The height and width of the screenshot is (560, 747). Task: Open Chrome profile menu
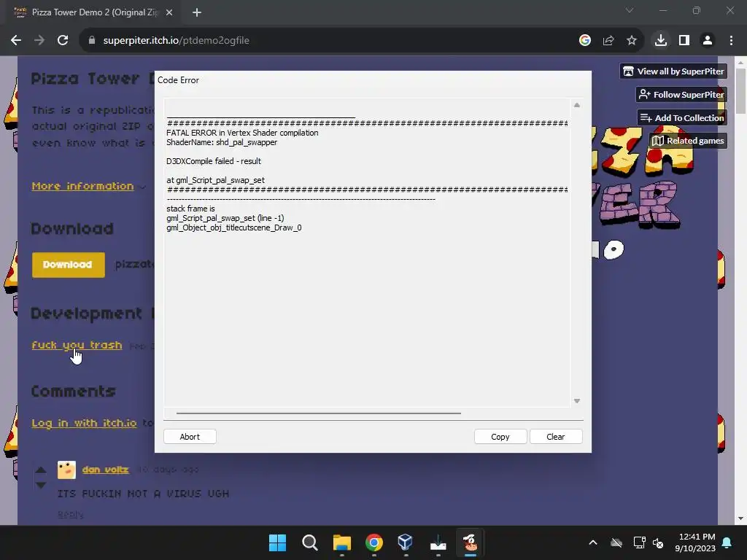click(708, 41)
